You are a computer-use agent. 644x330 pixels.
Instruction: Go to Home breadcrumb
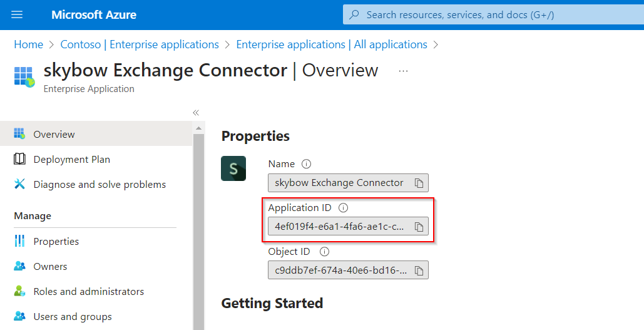(x=28, y=44)
